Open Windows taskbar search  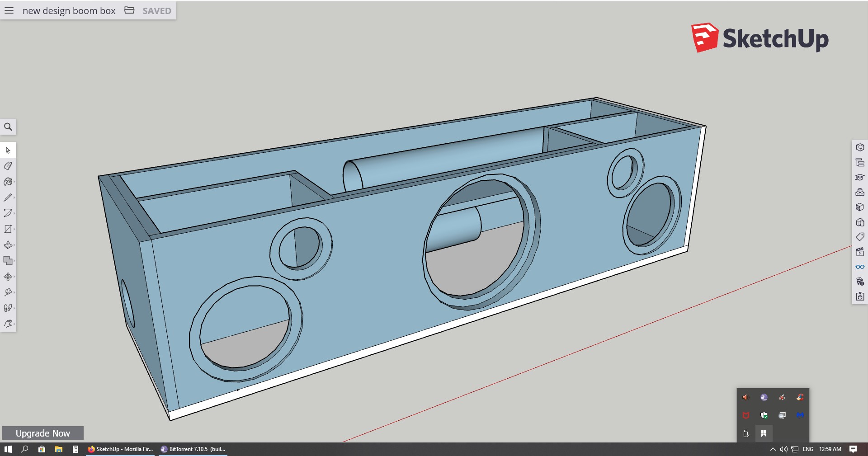[x=24, y=449]
